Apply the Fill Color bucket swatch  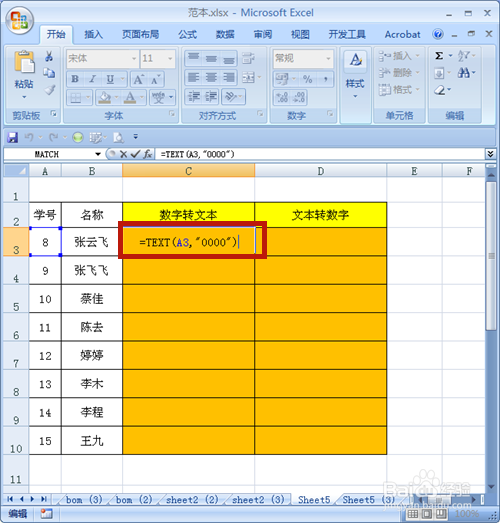pos(105,97)
